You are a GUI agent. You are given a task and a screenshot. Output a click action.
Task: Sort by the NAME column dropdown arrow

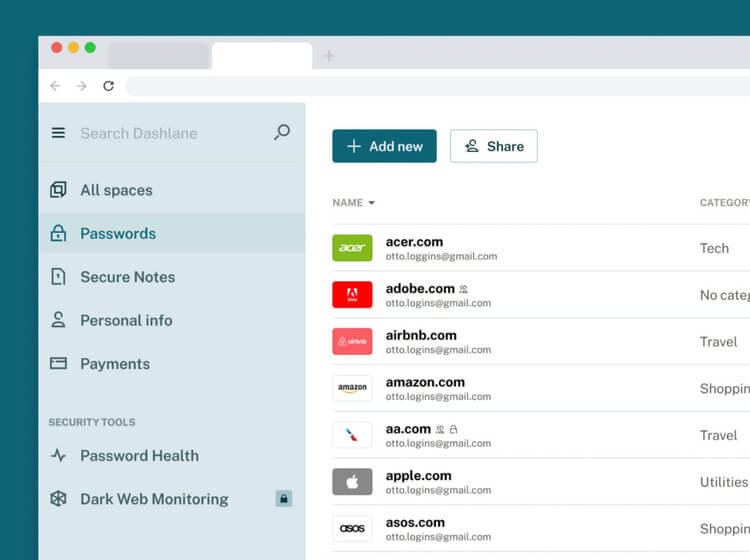point(372,203)
